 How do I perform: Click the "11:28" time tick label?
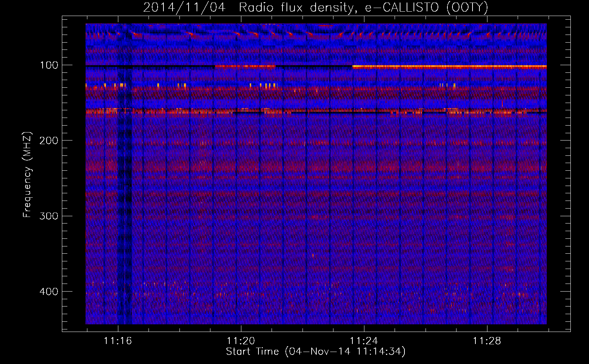pos(487,341)
